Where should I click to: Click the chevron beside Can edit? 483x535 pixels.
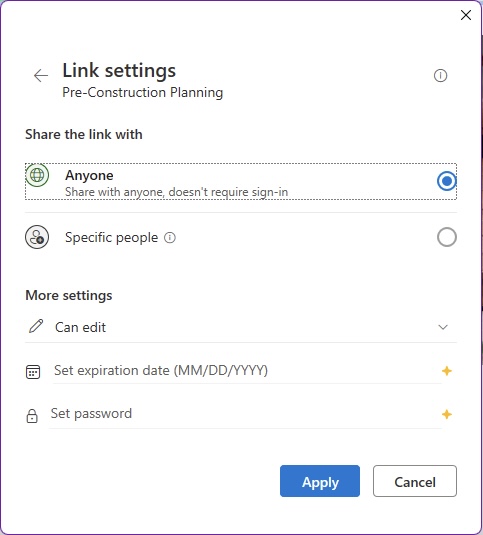pyautogui.click(x=443, y=327)
